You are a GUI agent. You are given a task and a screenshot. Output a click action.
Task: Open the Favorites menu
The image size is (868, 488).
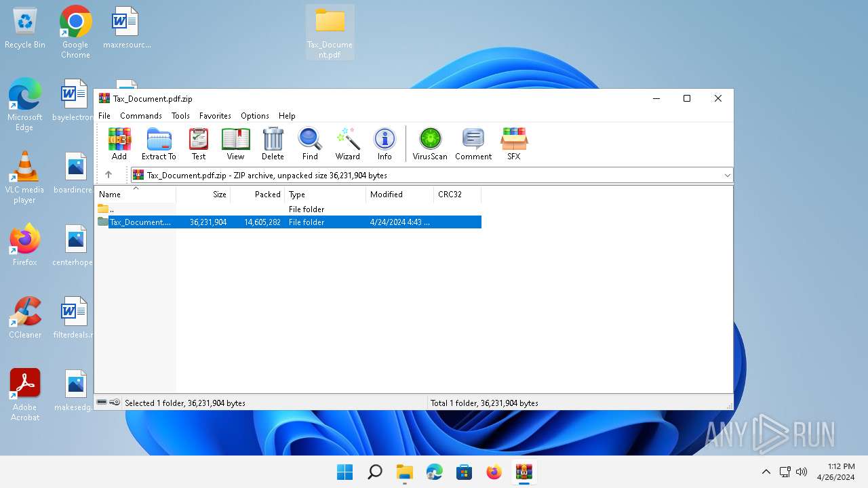tap(215, 116)
